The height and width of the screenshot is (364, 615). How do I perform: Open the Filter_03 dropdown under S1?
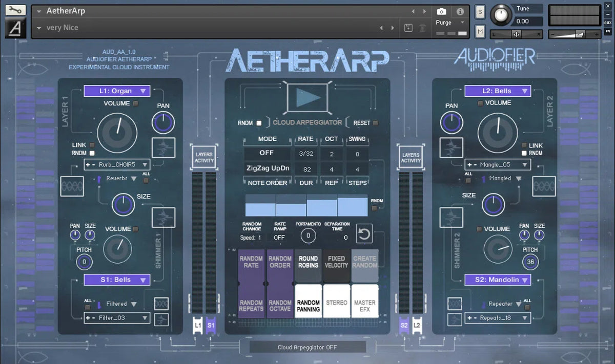(117, 317)
